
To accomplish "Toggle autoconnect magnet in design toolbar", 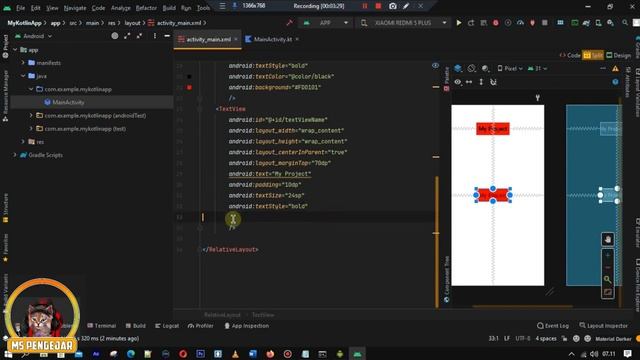I will 493,82.
